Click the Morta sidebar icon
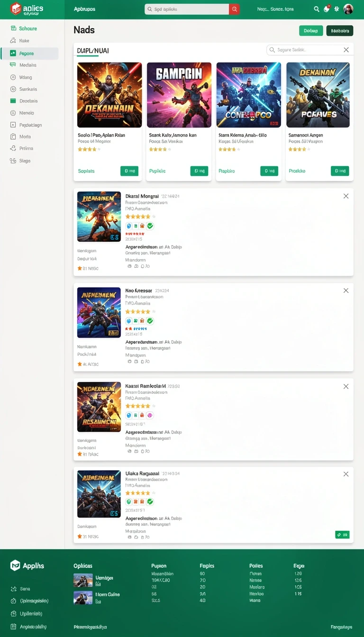Screen dimensions: 364x637 [13, 136]
